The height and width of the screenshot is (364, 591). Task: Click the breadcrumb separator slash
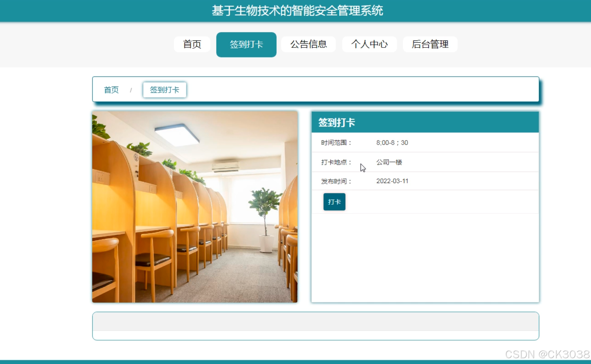[x=131, y=90]
